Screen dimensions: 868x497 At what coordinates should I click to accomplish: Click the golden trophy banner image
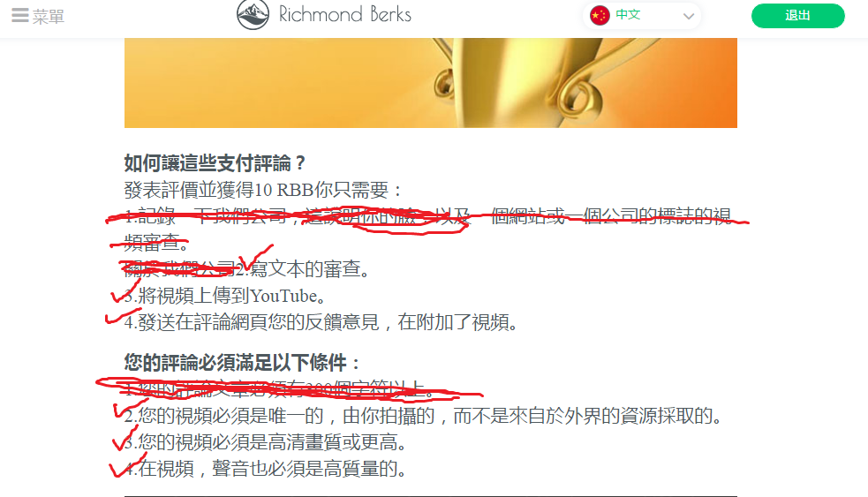click(x=431, y=82)
